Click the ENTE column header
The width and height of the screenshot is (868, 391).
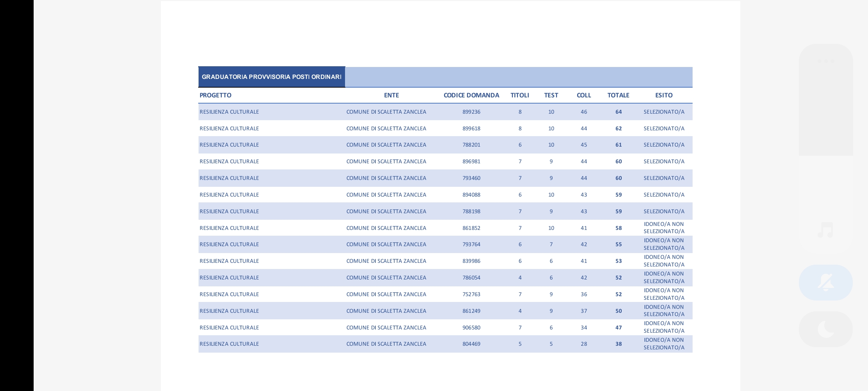[x=391, y=95]
